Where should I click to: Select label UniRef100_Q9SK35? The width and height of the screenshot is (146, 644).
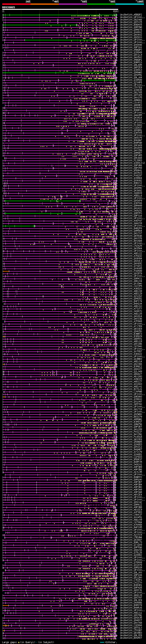click(x=131, y=618)
